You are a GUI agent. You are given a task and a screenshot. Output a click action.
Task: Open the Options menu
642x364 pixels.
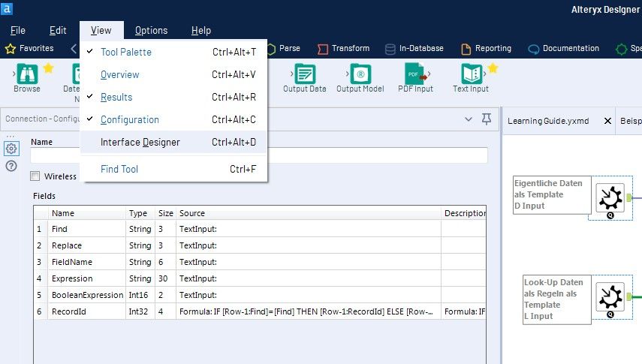pos(151,30)
